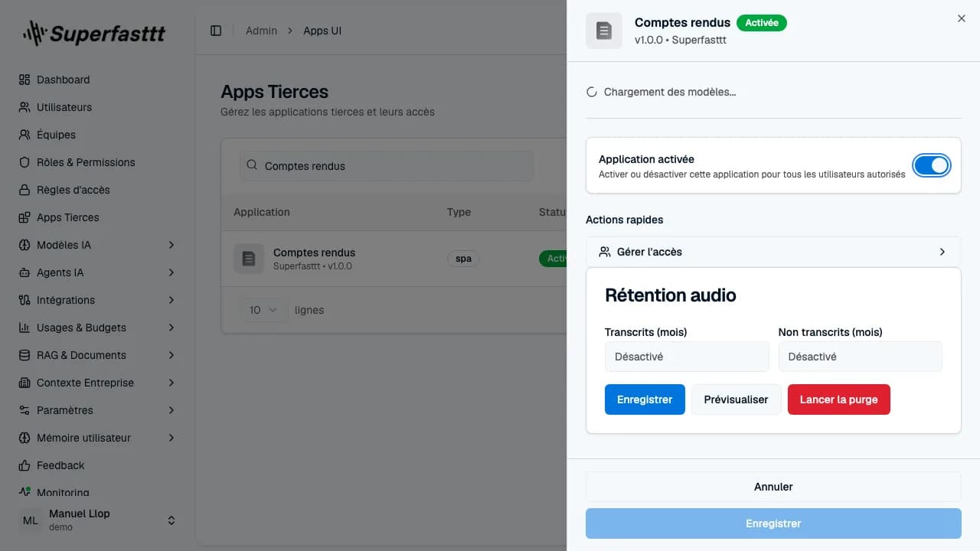Click the Apps UI breadcrumb
980x551 pixels.
tap(322, 31)
